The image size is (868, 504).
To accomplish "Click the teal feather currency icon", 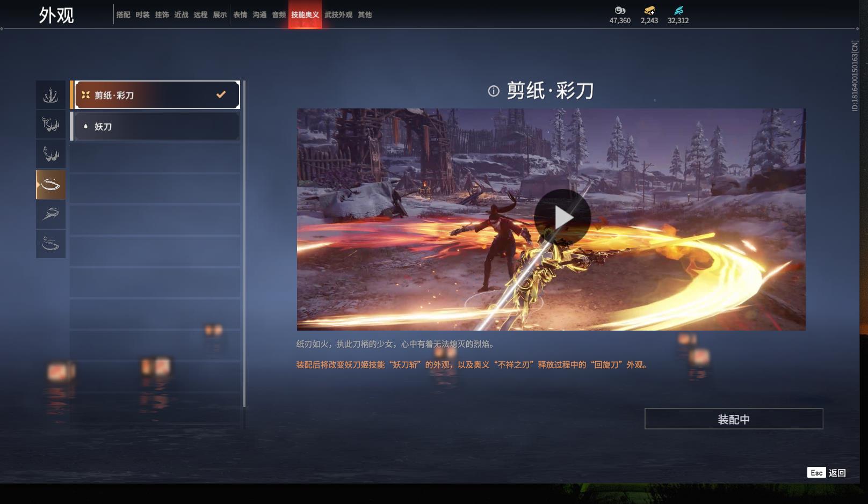I will (678, 10).
